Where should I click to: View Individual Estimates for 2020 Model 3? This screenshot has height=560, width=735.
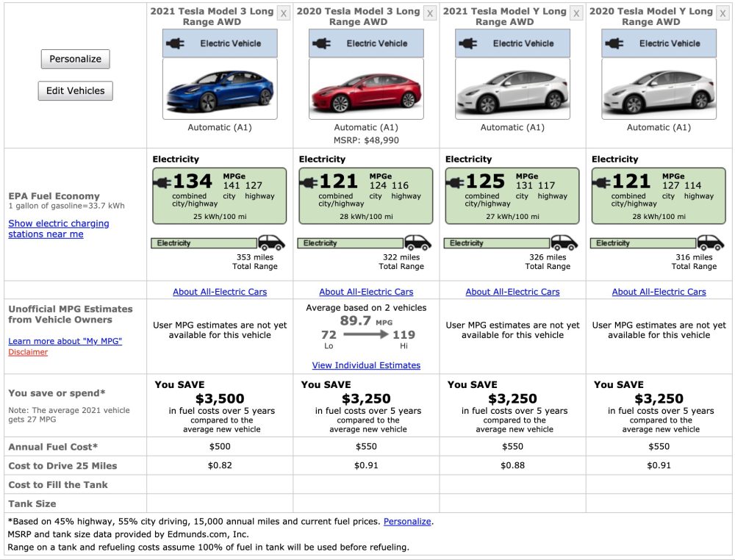366,365
